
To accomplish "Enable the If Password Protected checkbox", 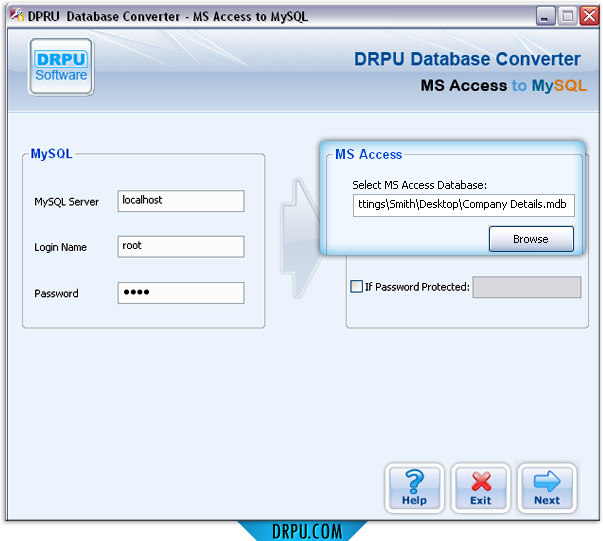I will tap(357, 287).
